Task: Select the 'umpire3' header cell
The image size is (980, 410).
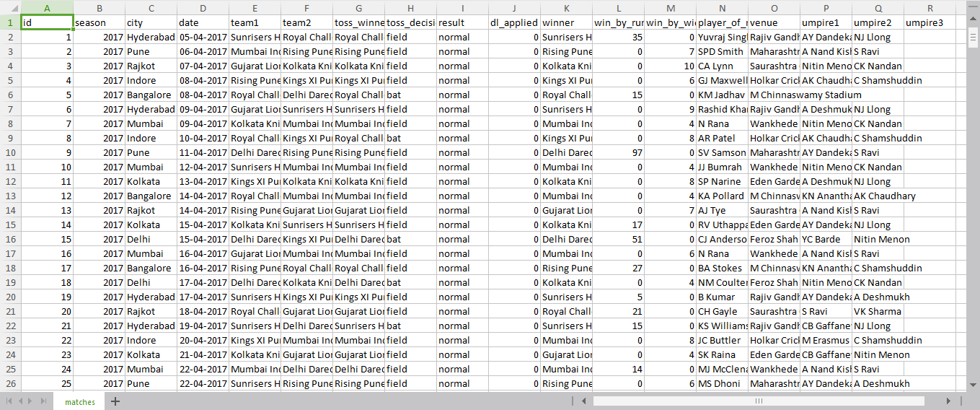Action: tap(930, 22)
